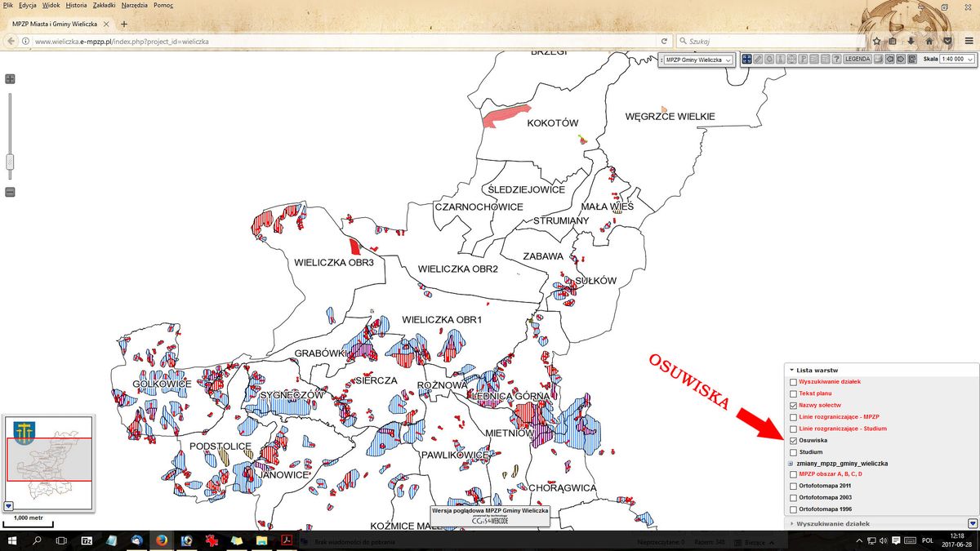The image size is (980, 551).
Task: Collapse layer panel with blue arrow
Action: click(973, 523)
